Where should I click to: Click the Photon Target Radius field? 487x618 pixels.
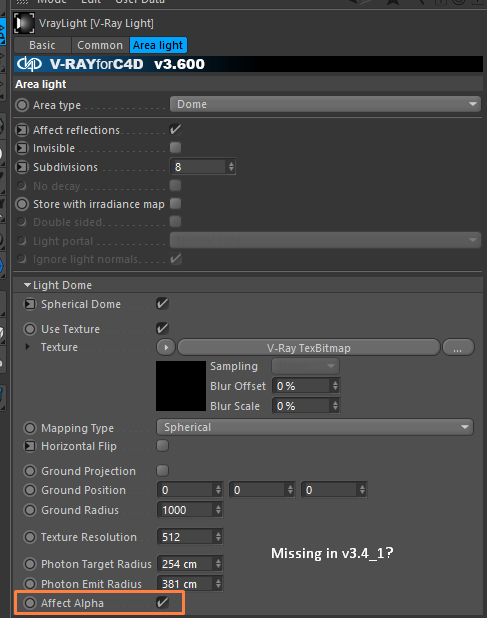coord(186,564)
